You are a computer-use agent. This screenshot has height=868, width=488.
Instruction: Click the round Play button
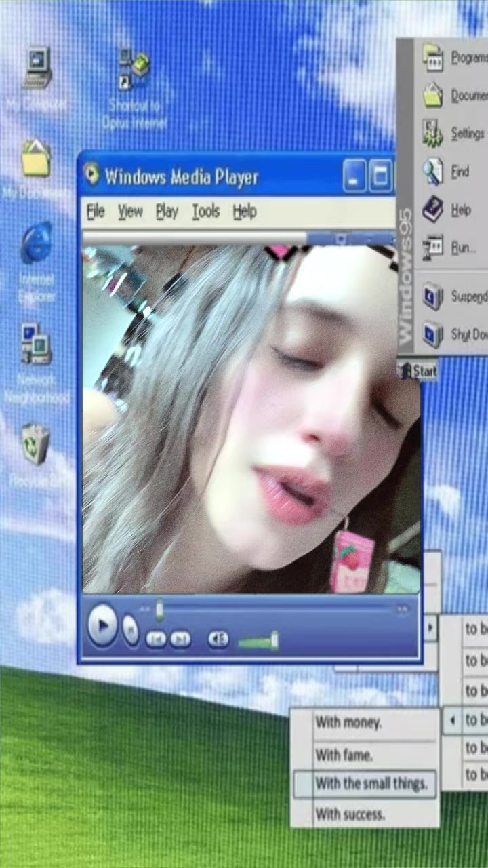103,626
